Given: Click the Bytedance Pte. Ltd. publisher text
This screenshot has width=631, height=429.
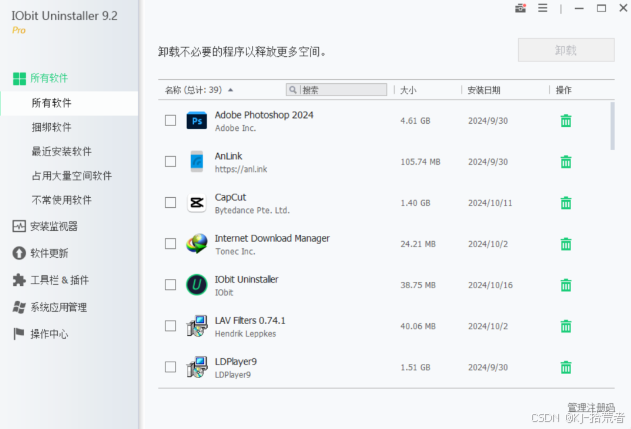Looking at the screenshot, I should click(x=252, y=210).
